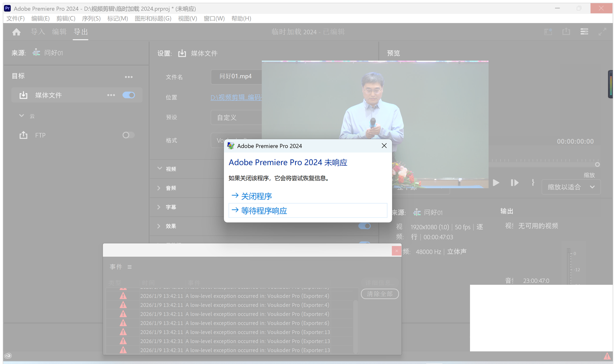This screenshot has width=616, height=364.
Task: Toggle off the 媒体文件 destination switch
Action: [x=129, y=95]
